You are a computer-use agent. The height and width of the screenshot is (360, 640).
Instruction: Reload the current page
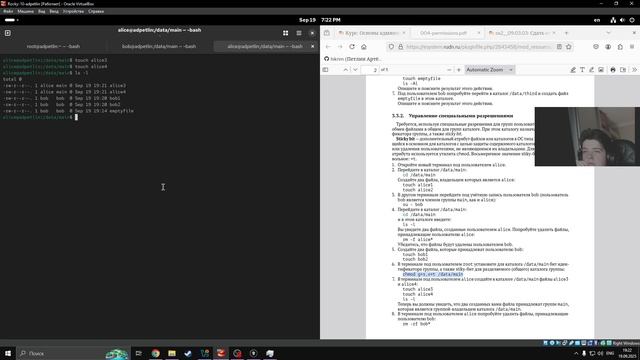[352, 47]
